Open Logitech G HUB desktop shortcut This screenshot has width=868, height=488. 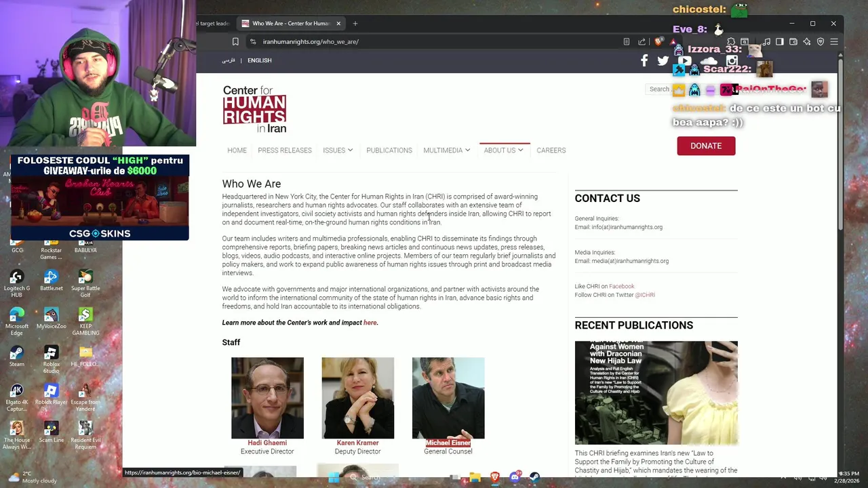pyautogui.click(x=17, y=283)
